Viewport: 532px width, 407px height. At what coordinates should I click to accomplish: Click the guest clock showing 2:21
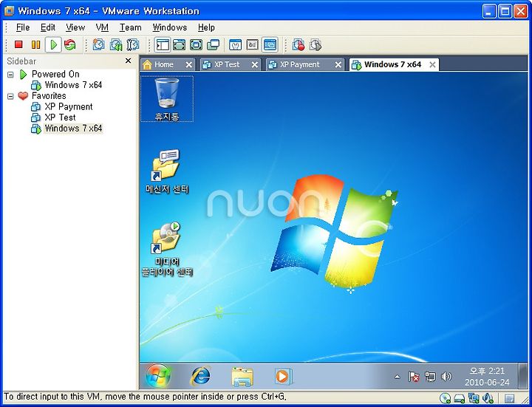[x=487, y=371]
